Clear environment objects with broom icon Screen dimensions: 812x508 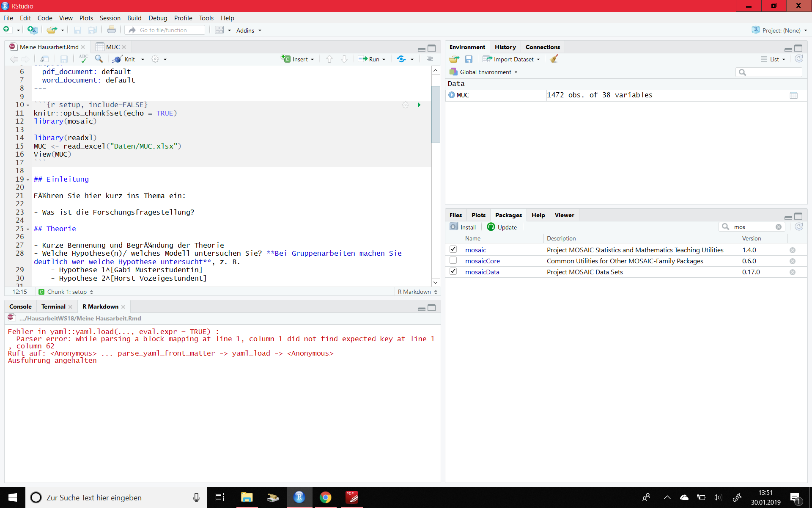tap(554, 59)
